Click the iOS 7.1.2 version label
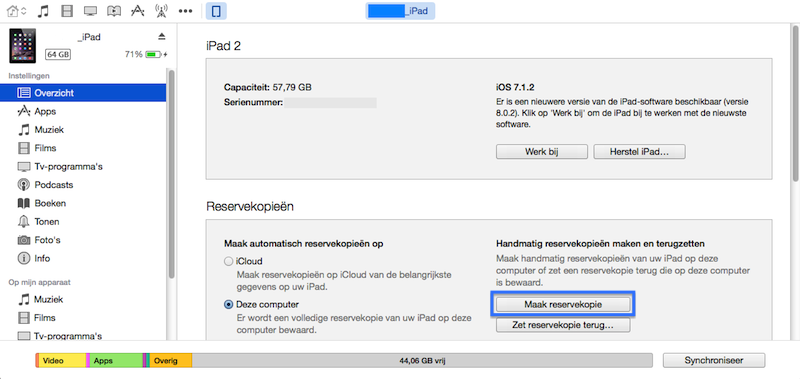The height and width of the screenshot is (379, 800). coord(514,87)
